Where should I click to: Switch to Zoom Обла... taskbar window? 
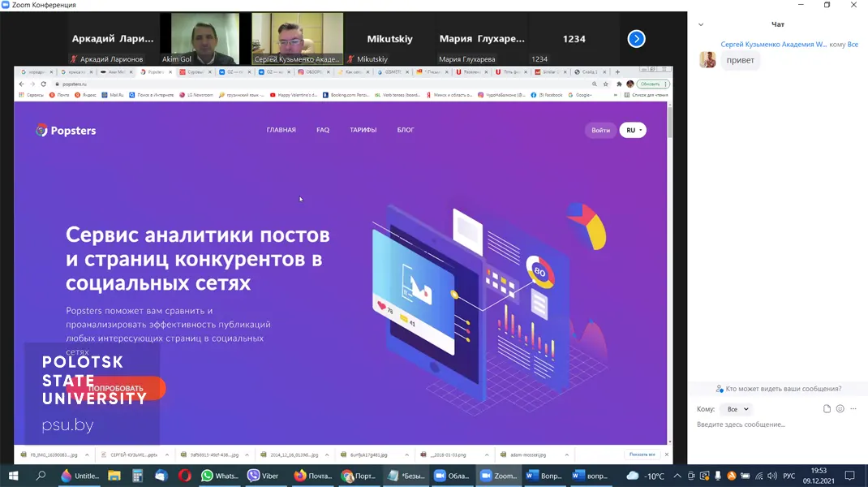point(453,476)
